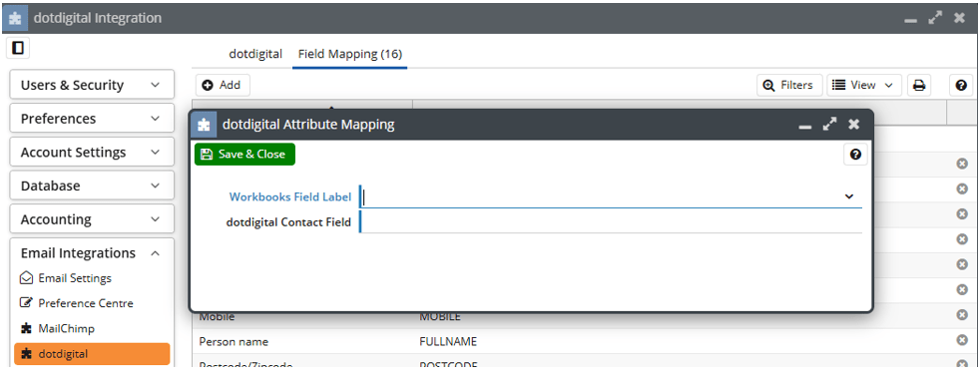Delete the Person name mapping row
This screenshot has height=378, width=980.
962,340
